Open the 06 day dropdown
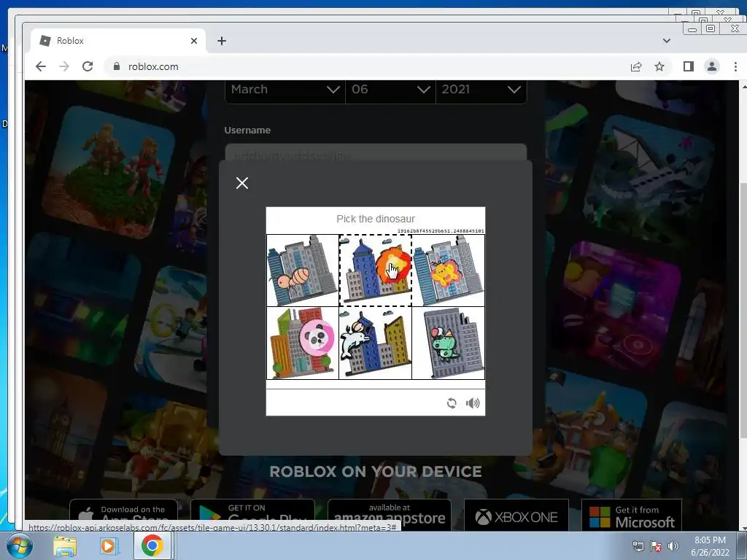747x560 pixels. [391, 90]
